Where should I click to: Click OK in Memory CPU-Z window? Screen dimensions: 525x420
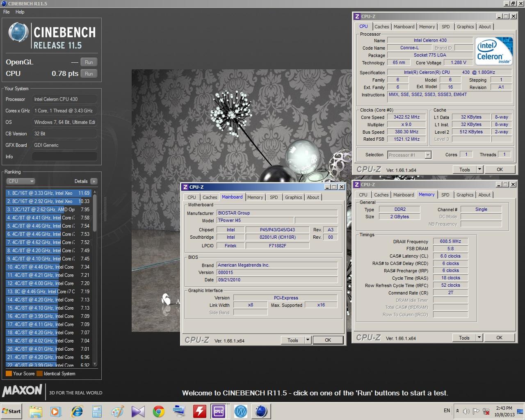click(x=499, y=338)
